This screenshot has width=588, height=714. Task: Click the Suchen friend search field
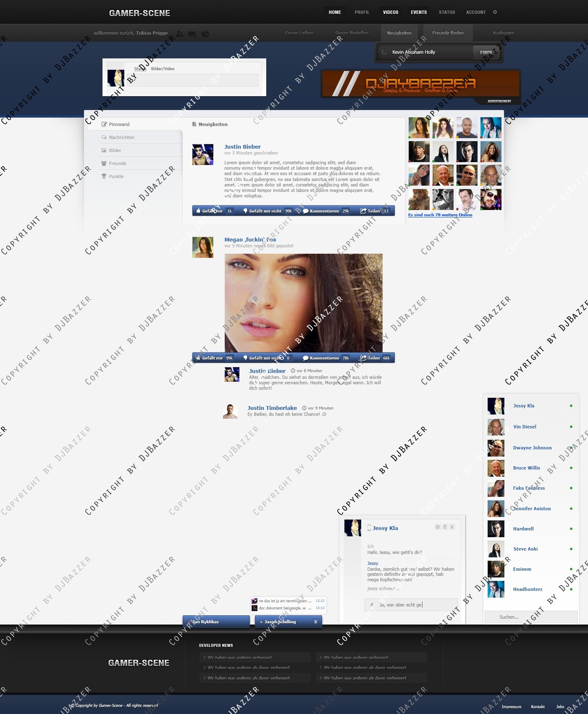coord(531,617)
